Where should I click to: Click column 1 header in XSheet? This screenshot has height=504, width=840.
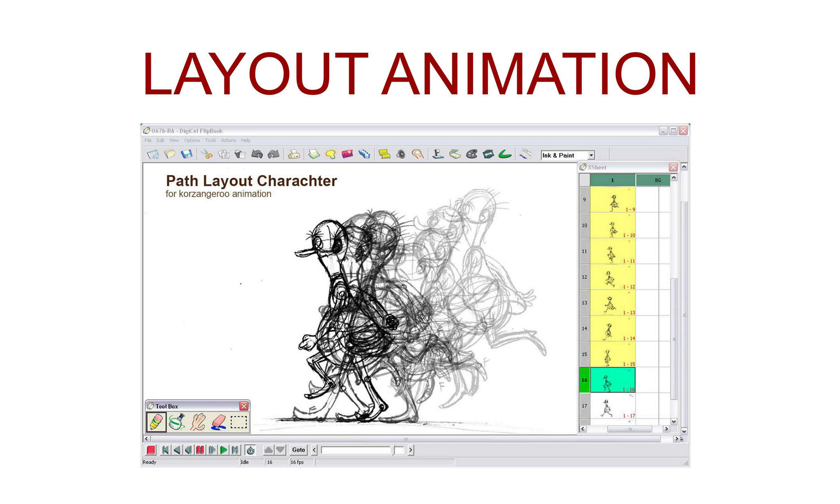[612, 180]
